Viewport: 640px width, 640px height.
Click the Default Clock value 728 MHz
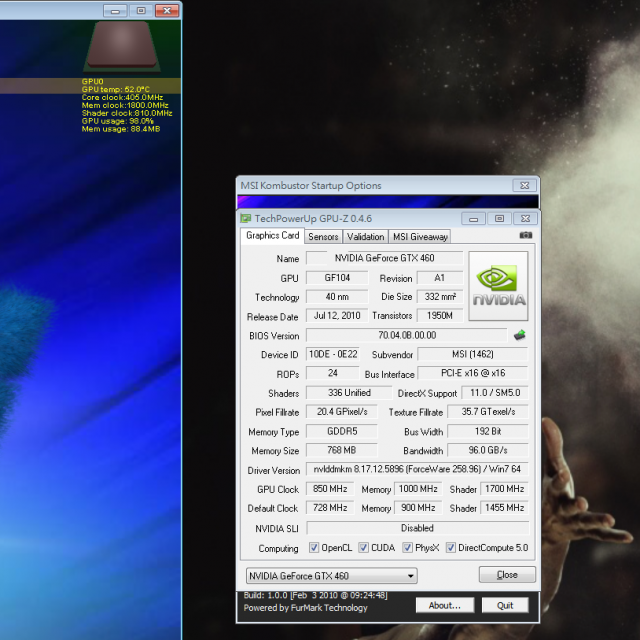[330, 508]
